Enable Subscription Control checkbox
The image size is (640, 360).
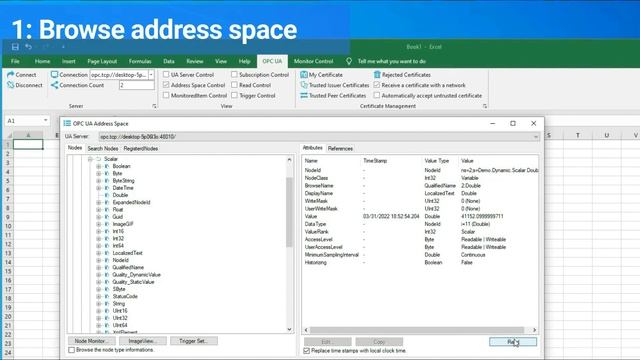[x=234, y=75]
